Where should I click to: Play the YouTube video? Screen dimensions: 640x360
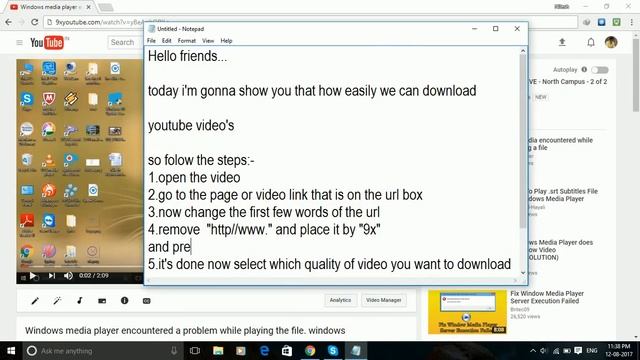(x=33, y=276)
